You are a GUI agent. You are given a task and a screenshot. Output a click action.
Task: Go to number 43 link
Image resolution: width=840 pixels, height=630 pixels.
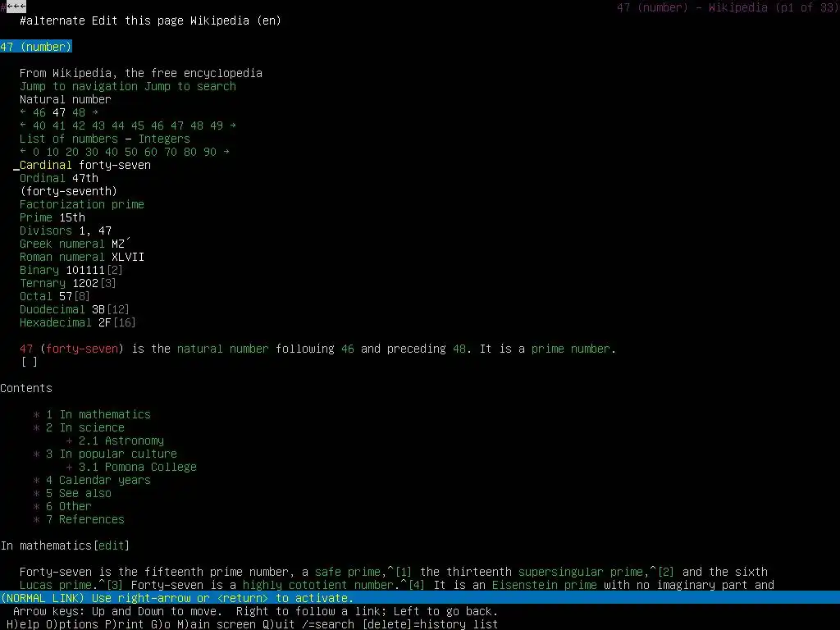(98, 126)
